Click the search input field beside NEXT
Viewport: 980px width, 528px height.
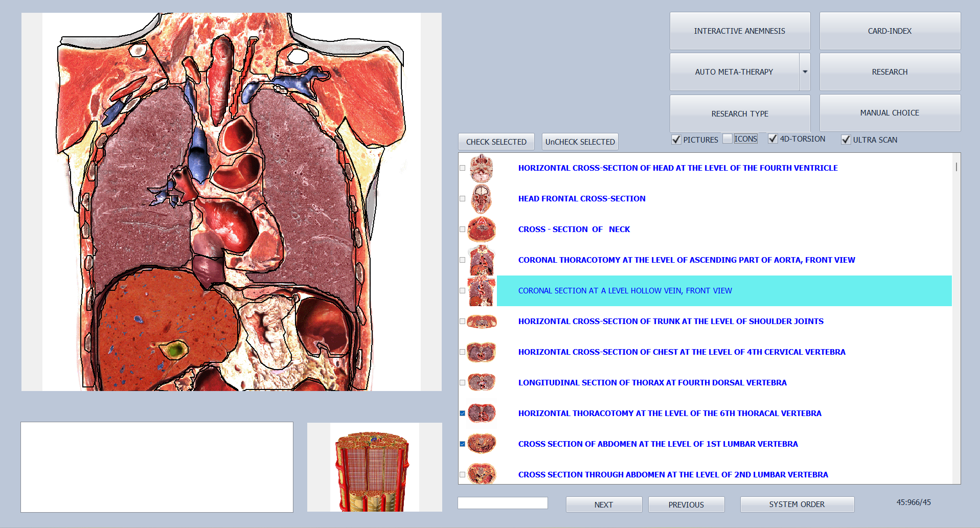point(503,503)
